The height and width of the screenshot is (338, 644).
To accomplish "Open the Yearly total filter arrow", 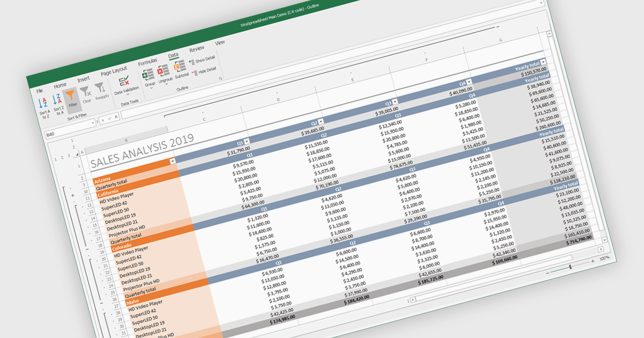I will point(543,62).
